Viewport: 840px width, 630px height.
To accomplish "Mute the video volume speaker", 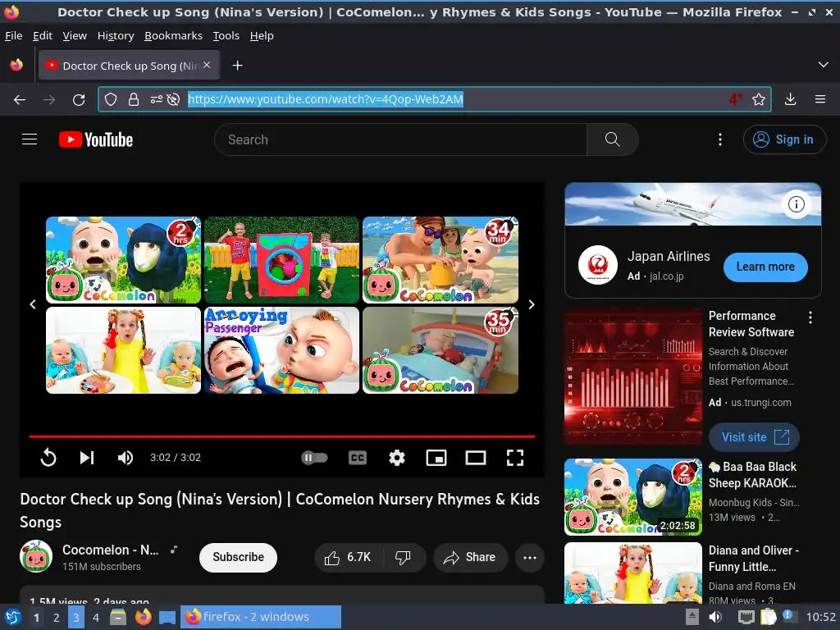I will (126, 458).
